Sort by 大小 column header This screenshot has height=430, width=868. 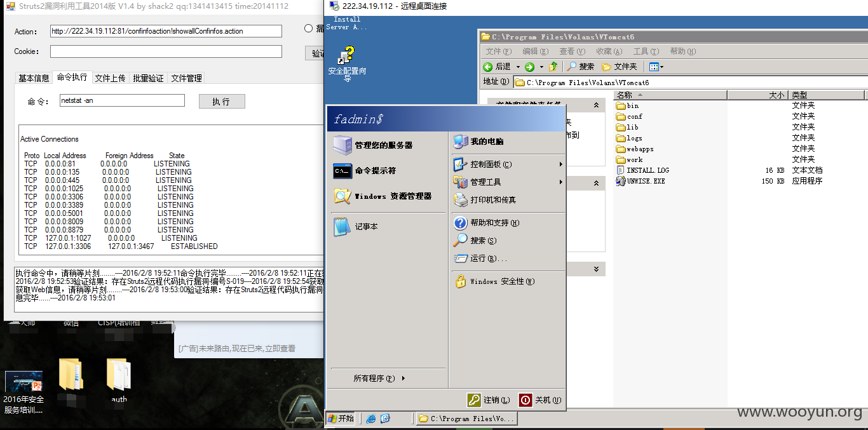coord(757,95)
